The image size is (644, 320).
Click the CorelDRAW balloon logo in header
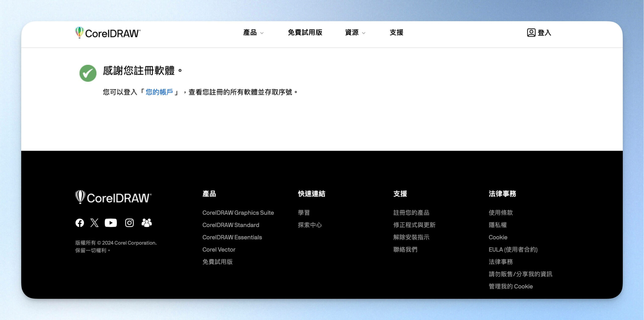coord(108,33)
